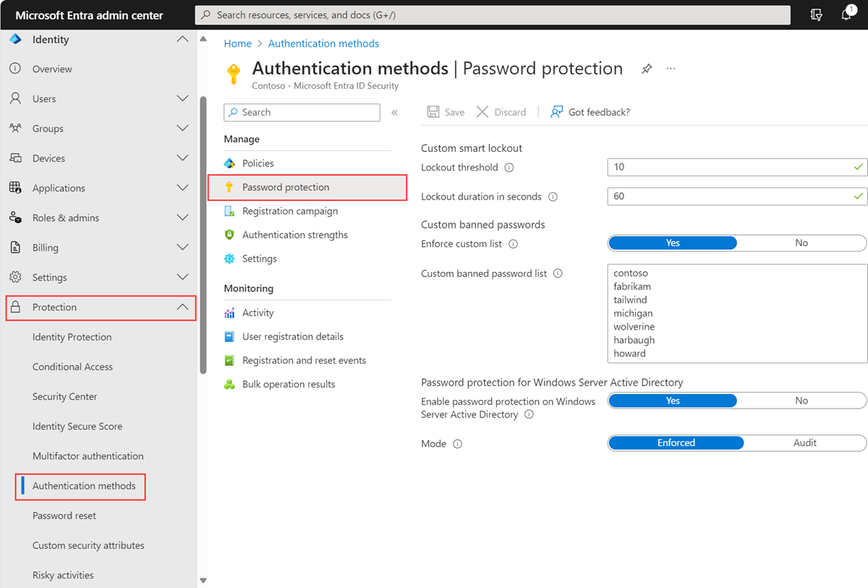Collapse the Identity section
The height and width of the screenshot is (588, 868).
(182, 39)
